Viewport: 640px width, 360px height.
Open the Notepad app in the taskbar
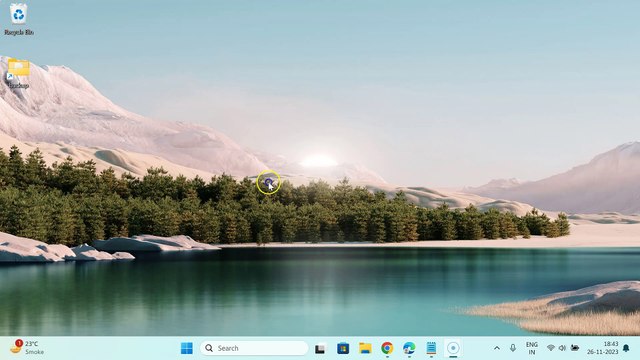[431, 348]
